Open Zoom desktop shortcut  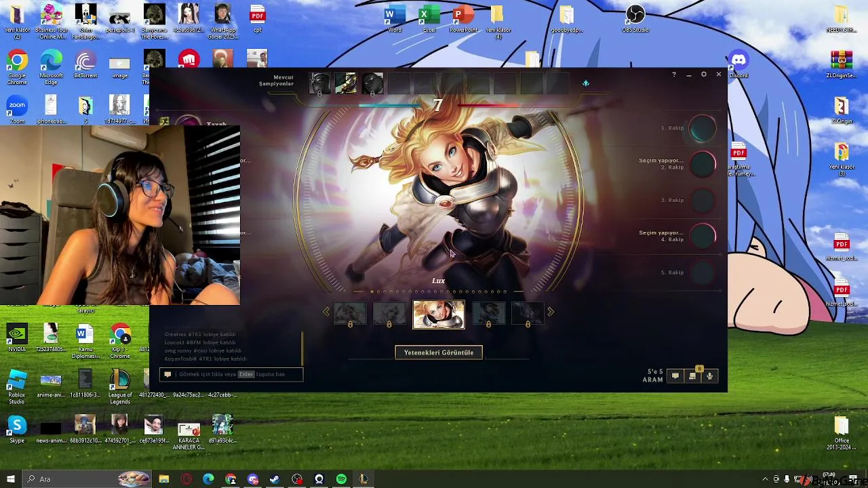point(17,110)
